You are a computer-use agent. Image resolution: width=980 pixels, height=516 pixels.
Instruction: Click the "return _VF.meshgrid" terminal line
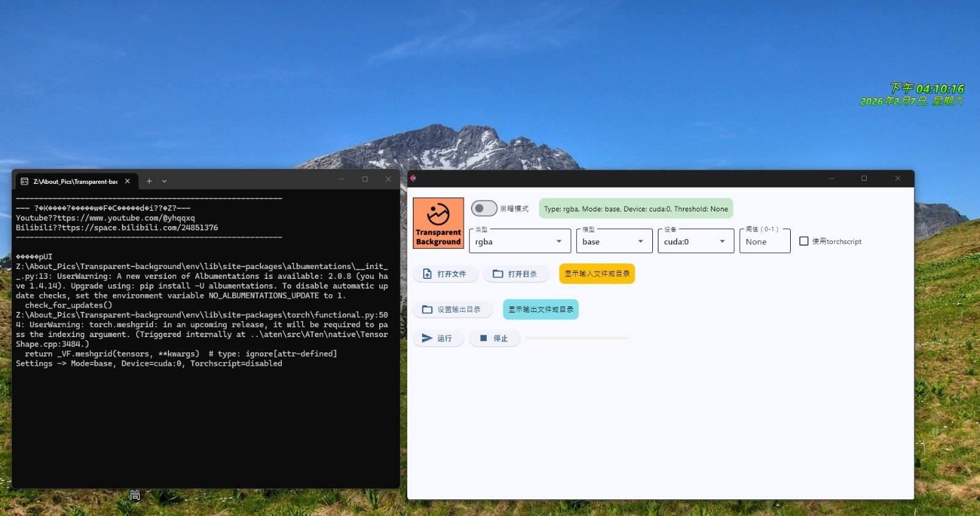181,354
